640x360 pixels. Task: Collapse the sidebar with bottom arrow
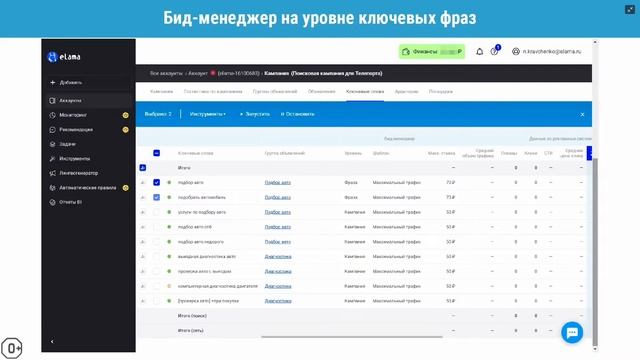pyautogui.click(x=52, y=341)
